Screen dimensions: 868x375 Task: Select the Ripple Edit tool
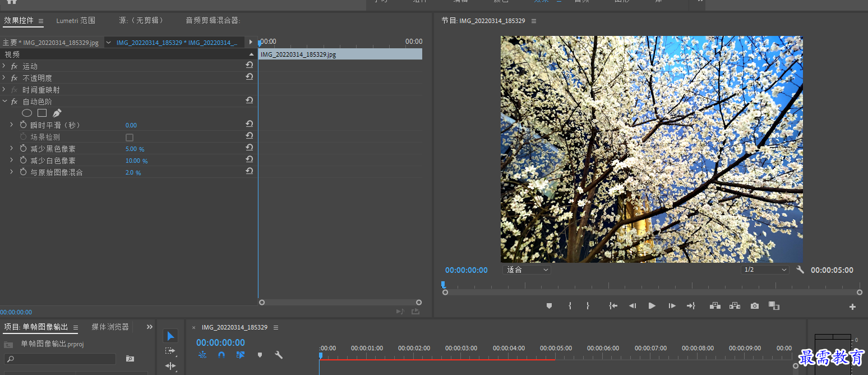tap(170, 366)
